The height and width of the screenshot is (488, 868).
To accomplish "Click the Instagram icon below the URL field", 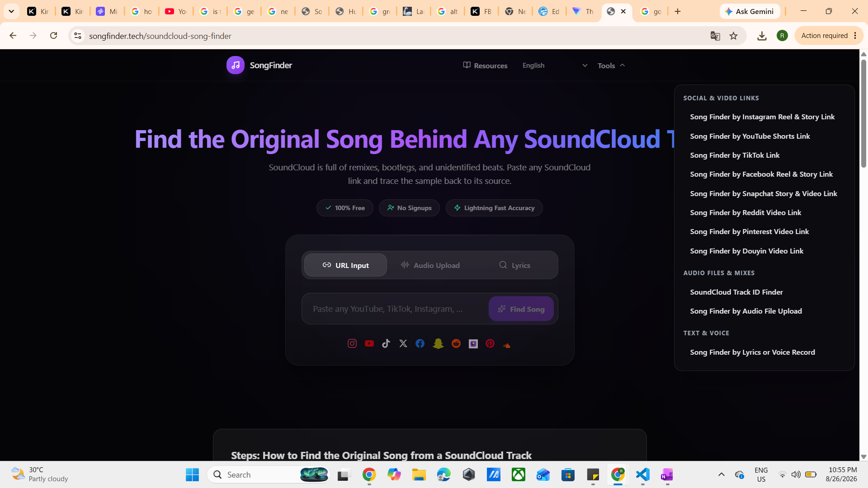I will 352,344.
